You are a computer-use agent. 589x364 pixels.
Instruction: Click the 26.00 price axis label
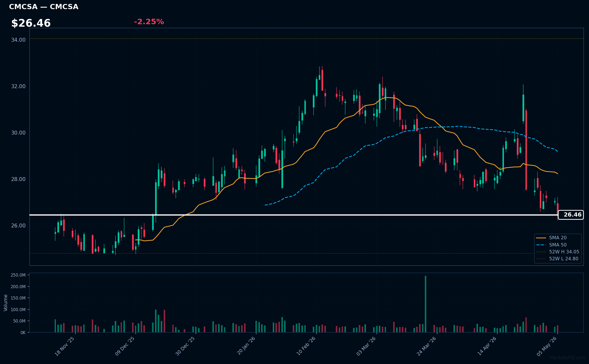pos(18,226)
